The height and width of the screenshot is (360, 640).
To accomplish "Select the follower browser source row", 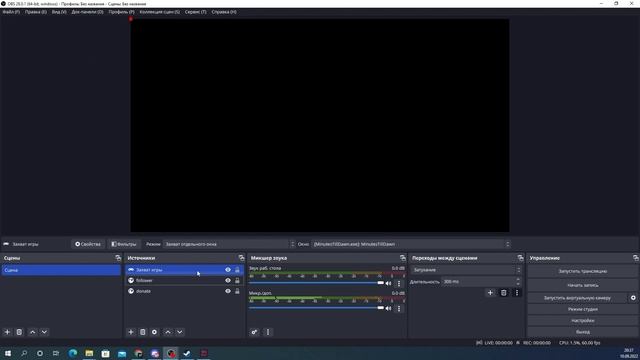I will pos(184,280).
